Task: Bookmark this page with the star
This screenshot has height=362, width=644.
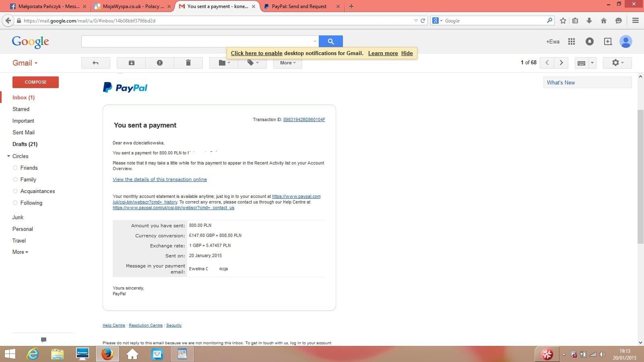Action: pyautogui.click(x=563, y=21)
